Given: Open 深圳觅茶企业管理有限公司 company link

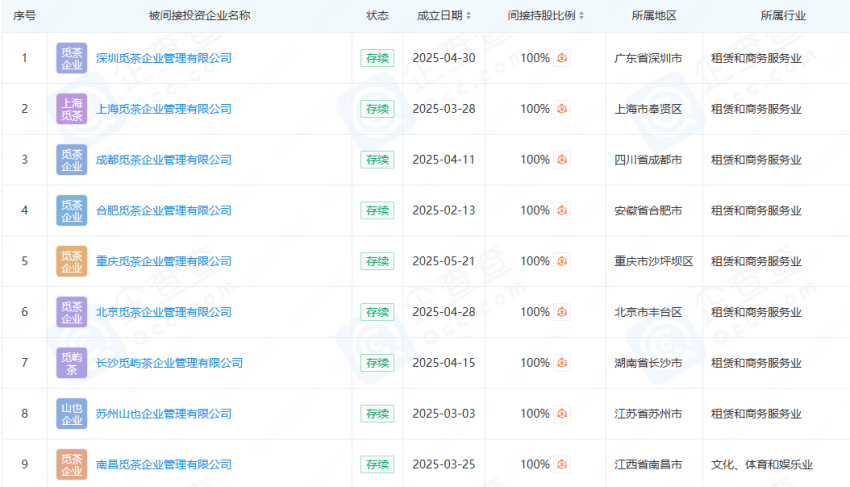Looking at the screenshot, I should (x=163, y=58).
